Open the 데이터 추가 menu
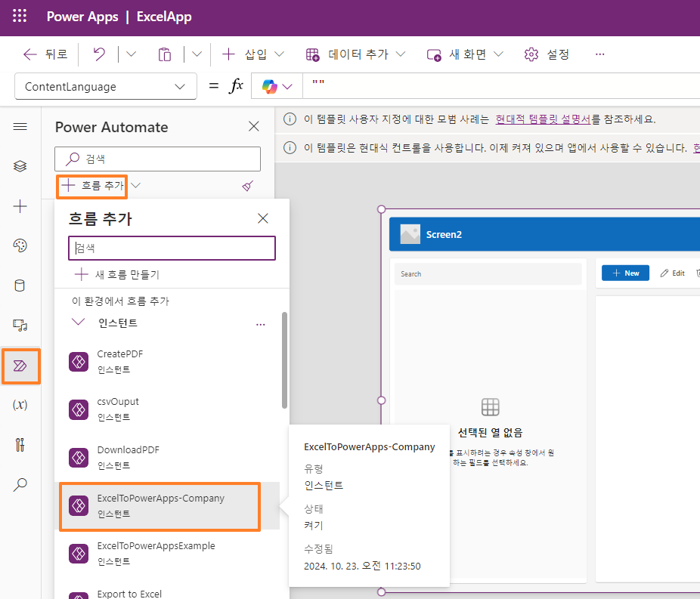 [356, 54]
